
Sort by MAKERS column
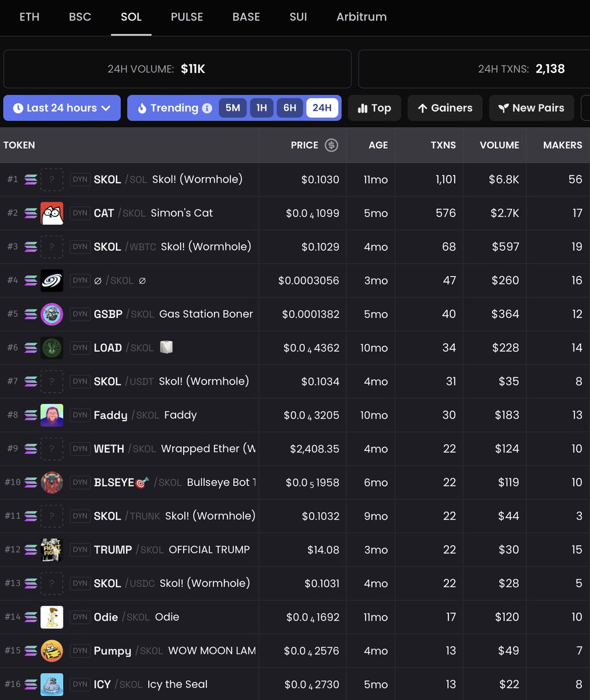coord(563,145)
